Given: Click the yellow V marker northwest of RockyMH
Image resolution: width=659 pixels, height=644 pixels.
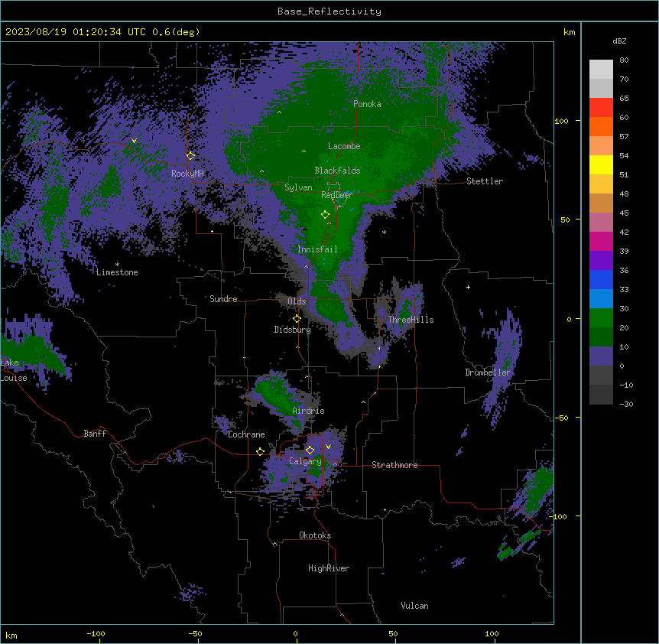Looking at the screenshot, I should (x=134, y=141).
